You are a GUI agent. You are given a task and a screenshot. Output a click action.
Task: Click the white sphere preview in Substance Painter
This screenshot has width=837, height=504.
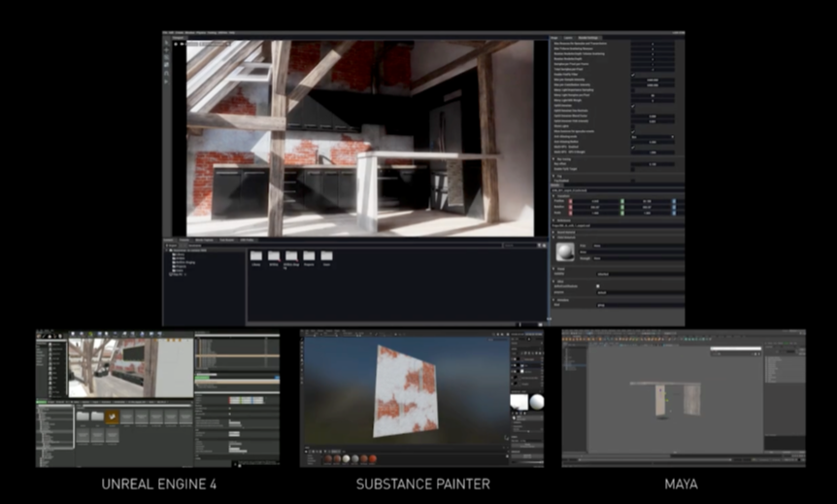(x=537, y=402)
